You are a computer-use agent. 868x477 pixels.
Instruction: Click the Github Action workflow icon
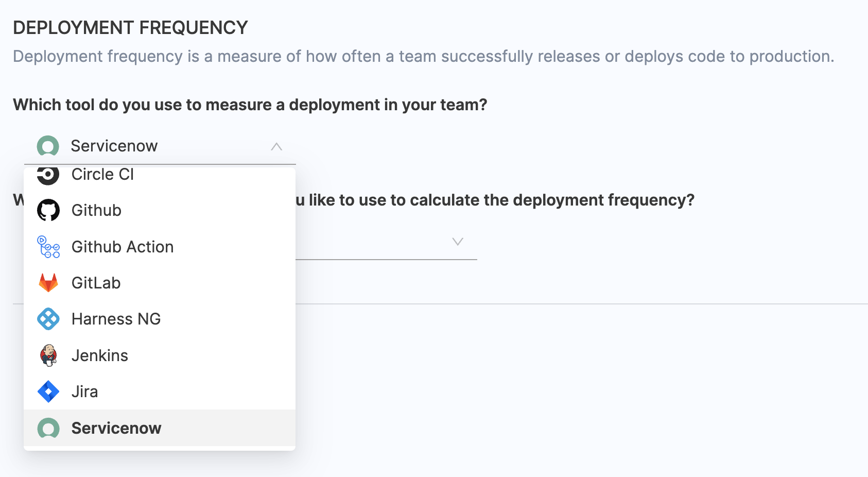click(x=48, y=247)
